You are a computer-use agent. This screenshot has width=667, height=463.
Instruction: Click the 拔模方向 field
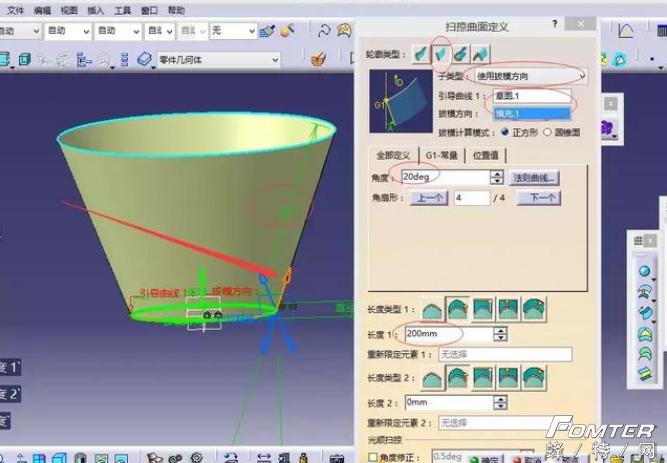coord(532,114)
